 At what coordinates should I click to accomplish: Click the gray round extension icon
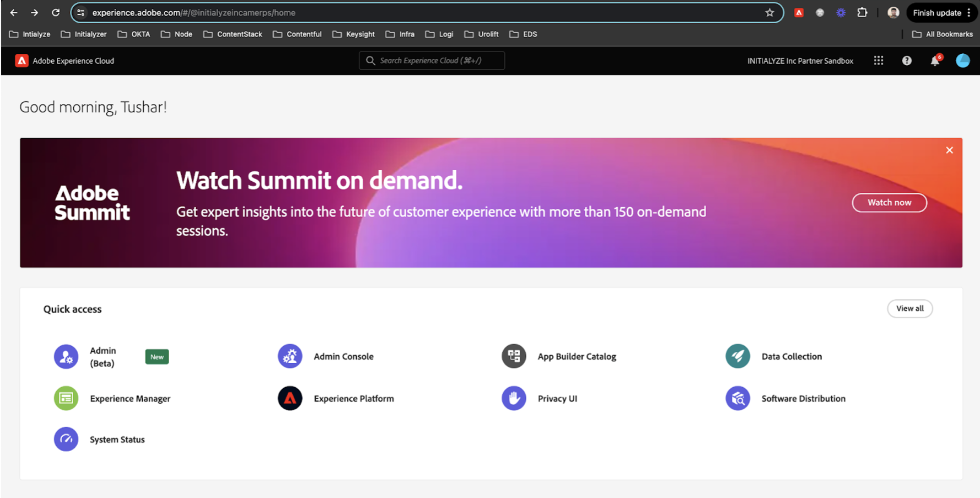820,13
